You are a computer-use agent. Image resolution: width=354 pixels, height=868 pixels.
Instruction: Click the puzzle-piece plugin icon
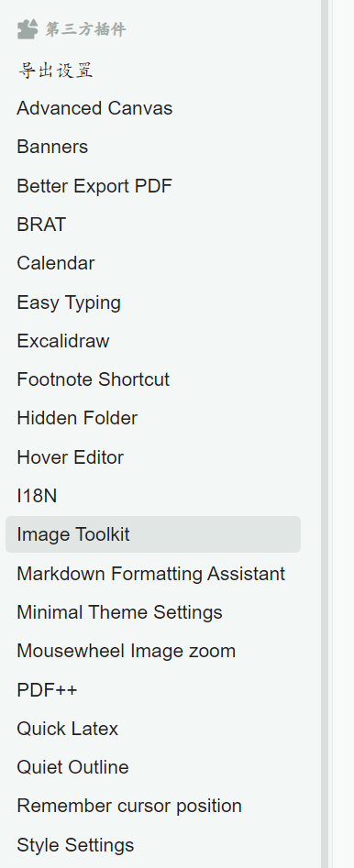(x=28, y=28)
